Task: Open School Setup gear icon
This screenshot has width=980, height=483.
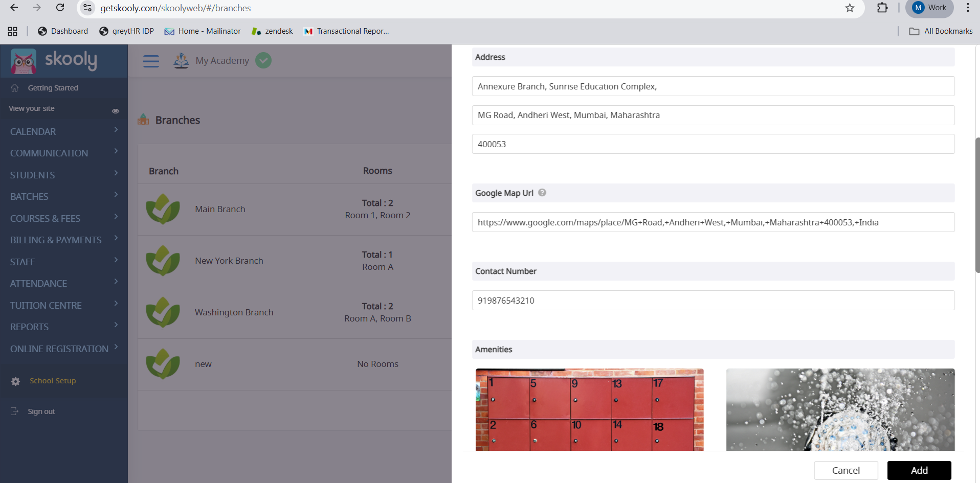Action: pyautogui.click(x=16, y=381)
